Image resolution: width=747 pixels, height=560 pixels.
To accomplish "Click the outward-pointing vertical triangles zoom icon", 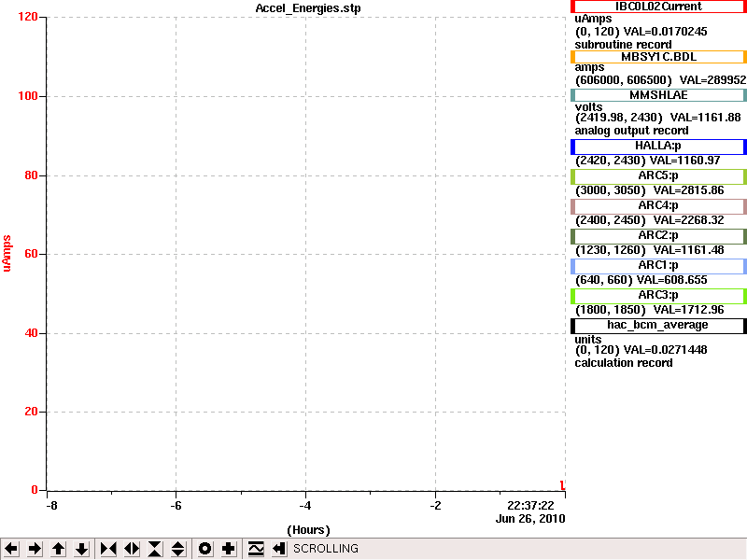I will 178,549.
